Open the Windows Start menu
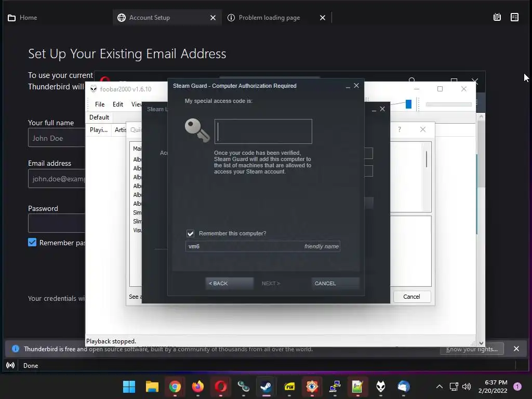Viewport: 532px width, 399px height. click(129, 387)
